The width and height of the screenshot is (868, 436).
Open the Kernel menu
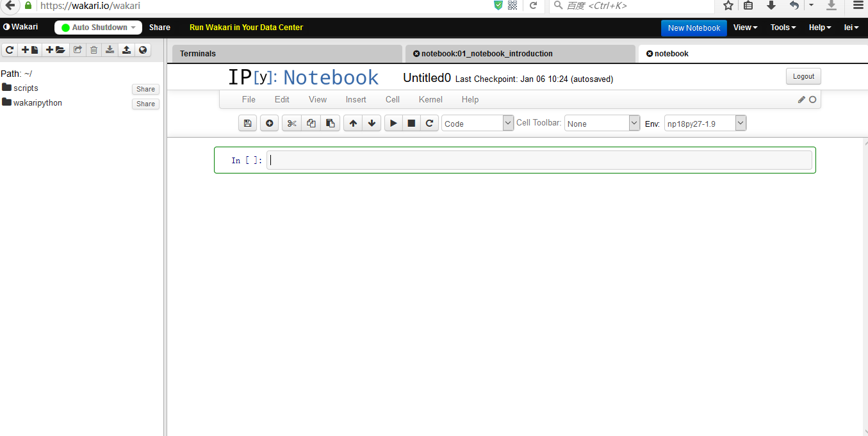430,99
